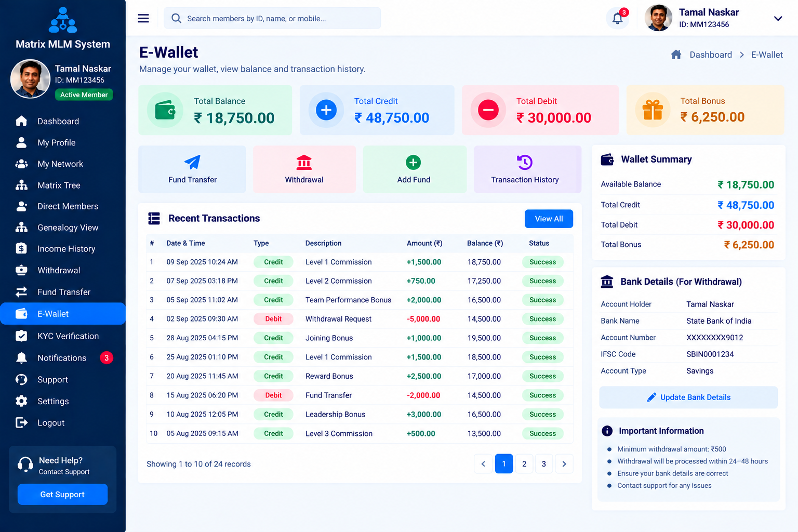Click the IFSC code SBIN0001234

point(710,354)
